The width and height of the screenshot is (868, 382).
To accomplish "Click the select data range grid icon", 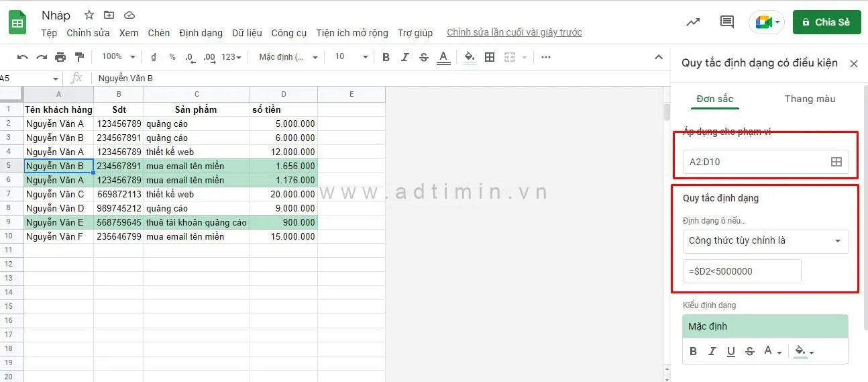I will point(836,162).
